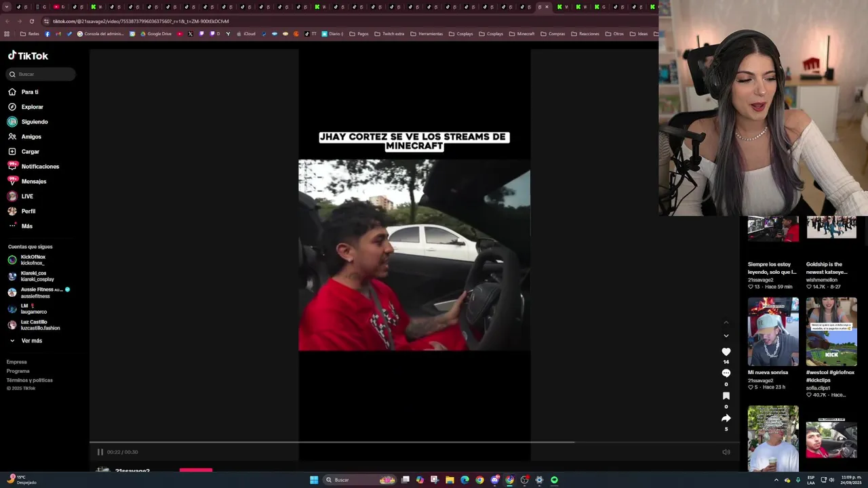Open Microsoft Edge from taskbar
The height and width of the screenshot is (488, 868).
coord(465,480)
